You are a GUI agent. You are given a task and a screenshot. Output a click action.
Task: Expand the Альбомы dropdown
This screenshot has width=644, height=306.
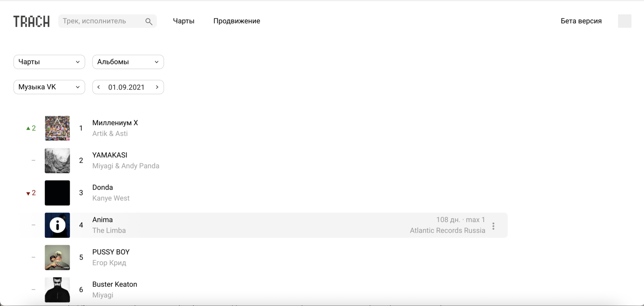[128, 62]
